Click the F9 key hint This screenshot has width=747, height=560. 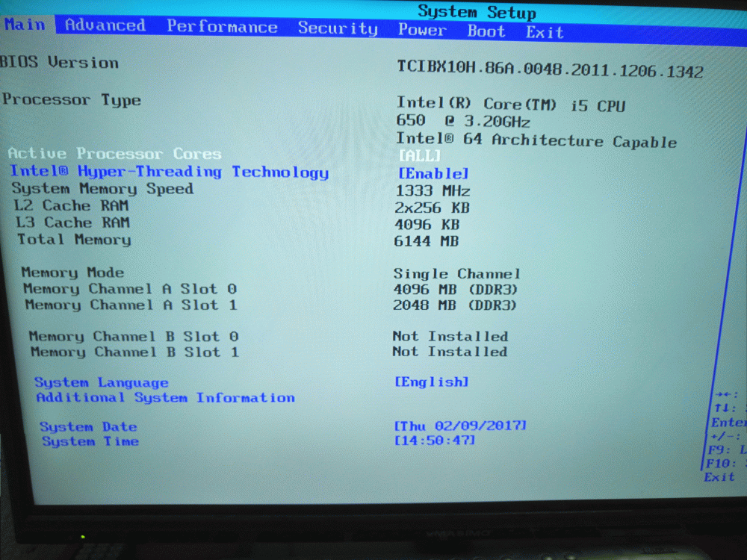pos(727,450)
